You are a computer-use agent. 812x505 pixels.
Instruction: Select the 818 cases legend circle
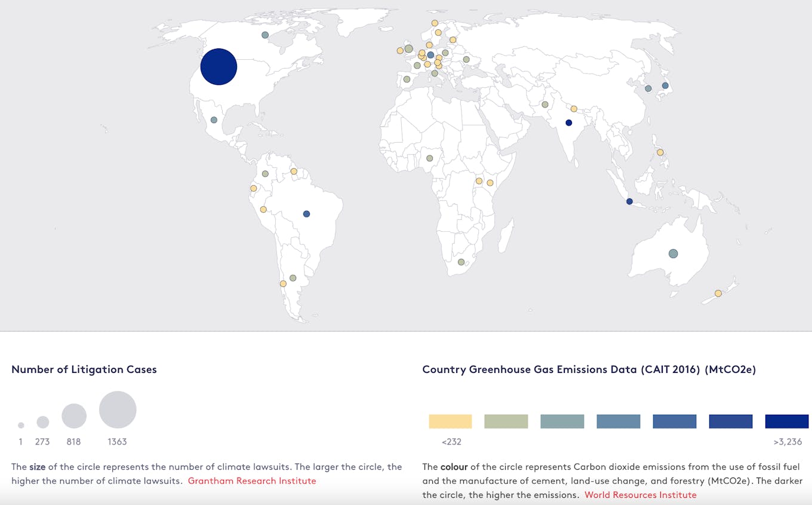point(74,416)
